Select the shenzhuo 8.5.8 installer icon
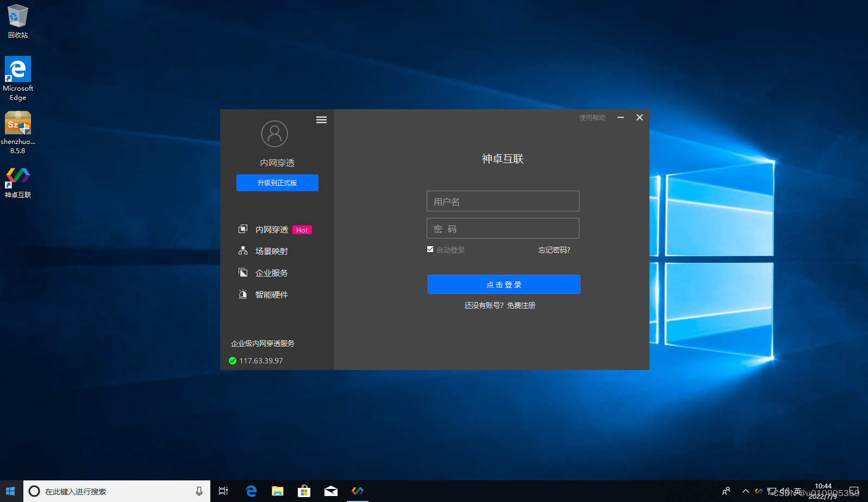This screenshot has width=868, height=502. (x=18, y=133)
